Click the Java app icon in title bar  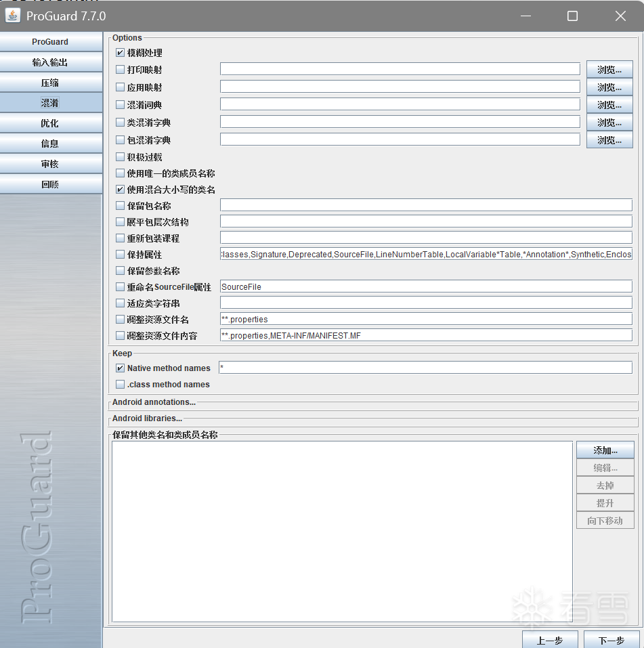coord(12,16)
